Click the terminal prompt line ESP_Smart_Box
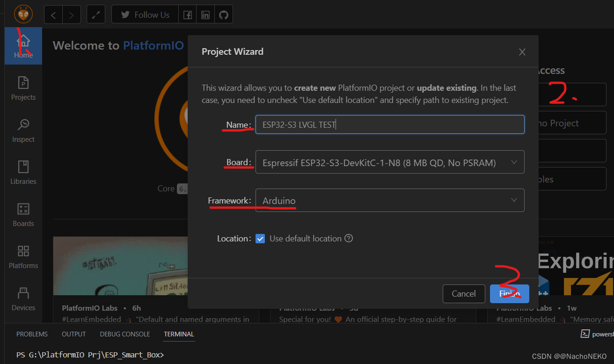 click(90, 355)
